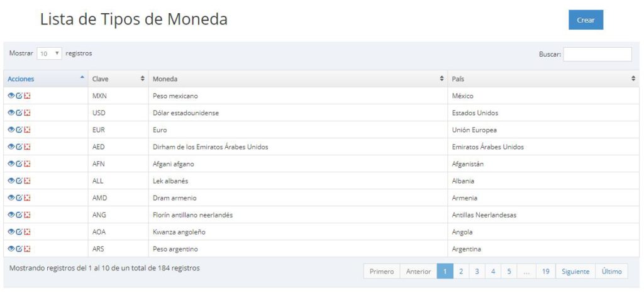Edit the Afgani afgano record
The height and width of the screenshot is (293, 644).
pyautogui.click(x=19, y=163)
